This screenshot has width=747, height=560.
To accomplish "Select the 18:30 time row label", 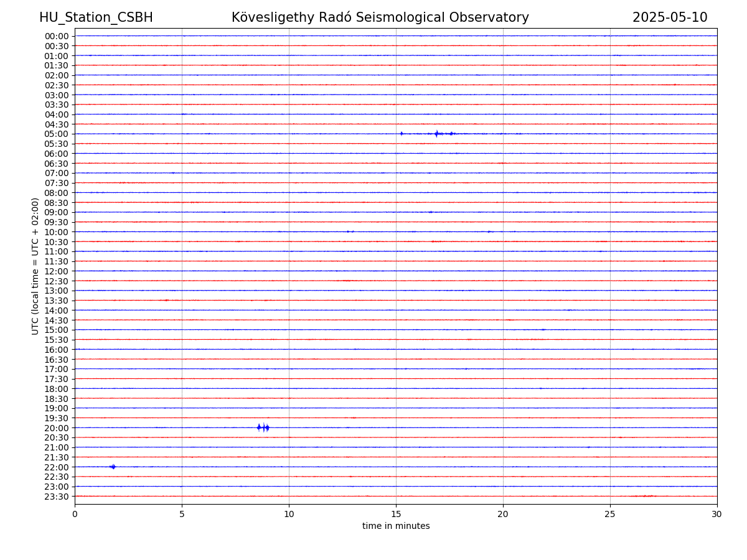I will tap(57, 399).
